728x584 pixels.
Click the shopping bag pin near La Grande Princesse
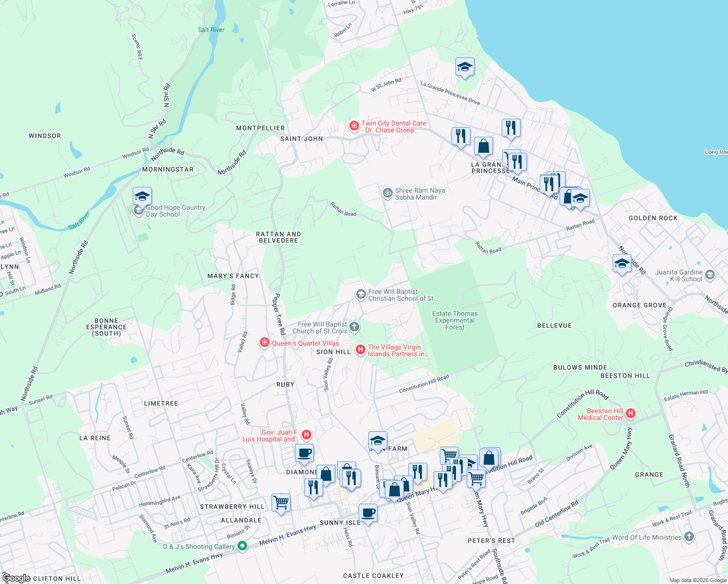[483, 146]
